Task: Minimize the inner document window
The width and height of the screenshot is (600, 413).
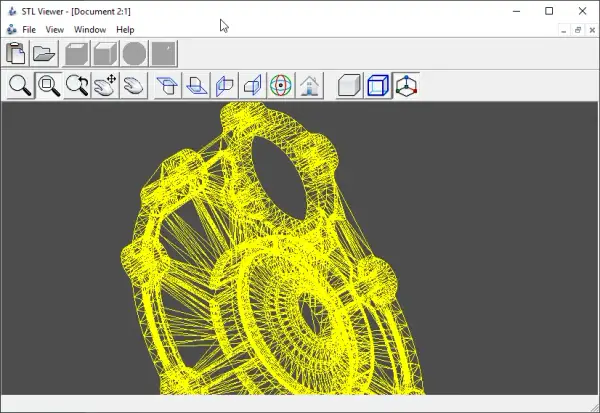Action: pos(564,30)
